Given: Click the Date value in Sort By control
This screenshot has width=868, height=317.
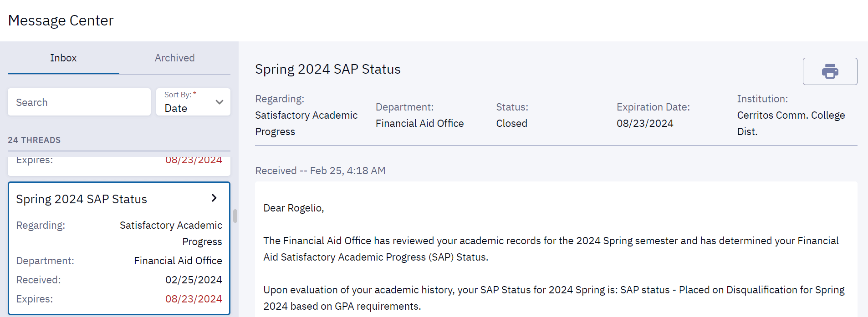Looking at the screenshot, I should click(176, 108).
